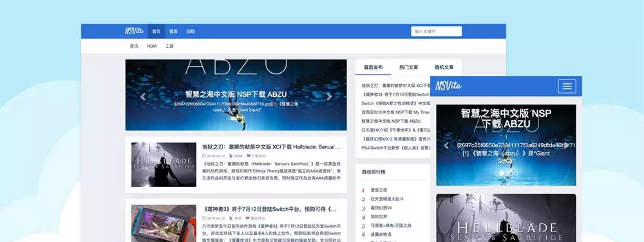Select the 工具 category
This screenshot has height=242, width=644.
tap(169, 46)
